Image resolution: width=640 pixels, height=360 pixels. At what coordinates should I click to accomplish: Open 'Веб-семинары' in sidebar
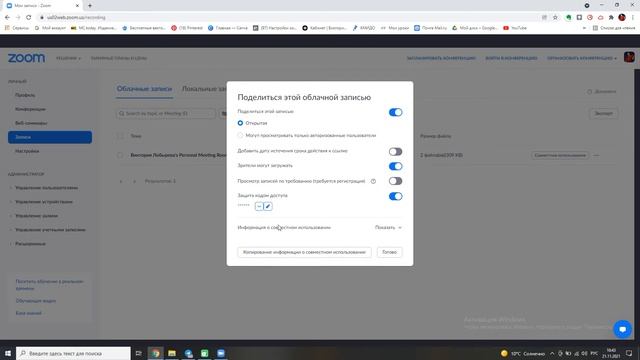(31, 123)
